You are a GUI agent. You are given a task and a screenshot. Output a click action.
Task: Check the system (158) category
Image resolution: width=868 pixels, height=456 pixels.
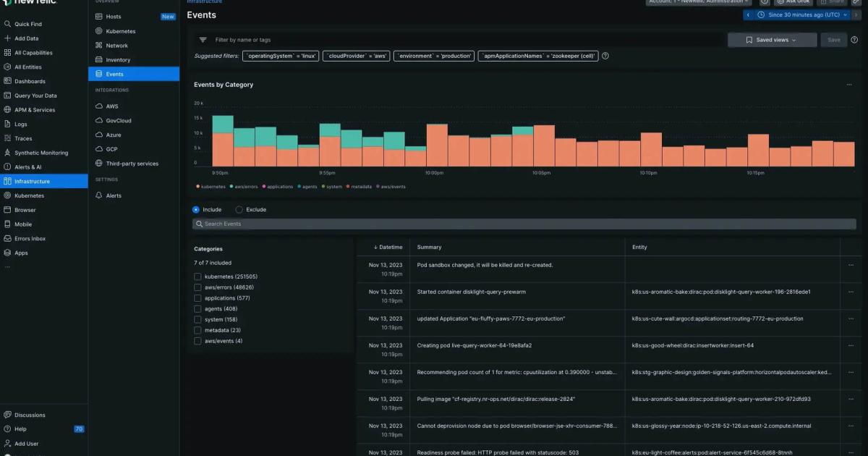197,319
